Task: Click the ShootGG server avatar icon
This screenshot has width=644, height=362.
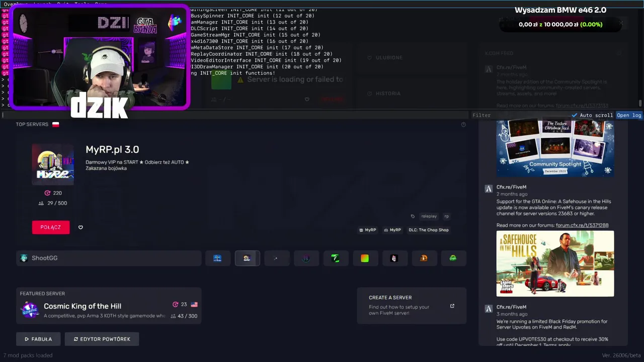Action: tap(24, 258)
